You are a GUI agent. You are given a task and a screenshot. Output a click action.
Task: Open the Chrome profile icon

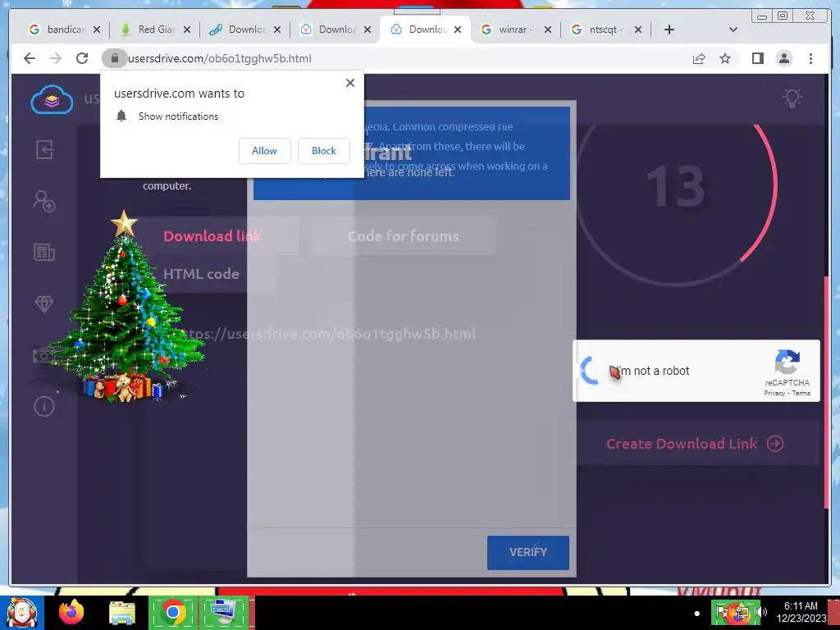(x=783, y=58)
